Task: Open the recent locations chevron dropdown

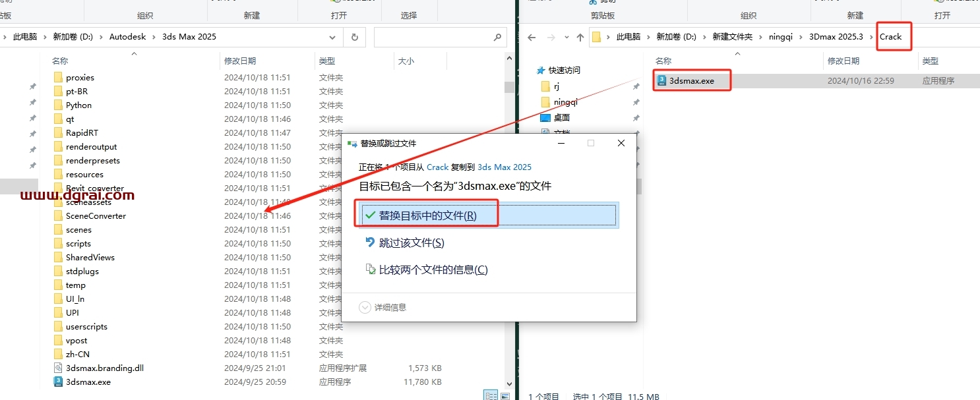Action: tap(566, 36)
